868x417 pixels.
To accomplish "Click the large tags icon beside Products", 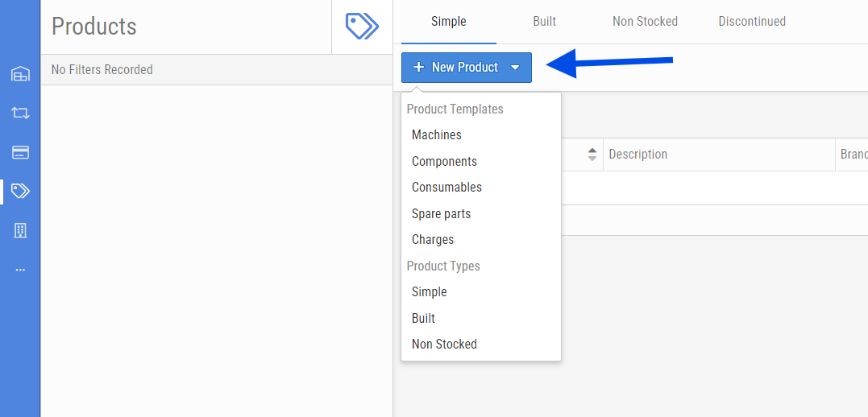I will [x=362, y=26].
